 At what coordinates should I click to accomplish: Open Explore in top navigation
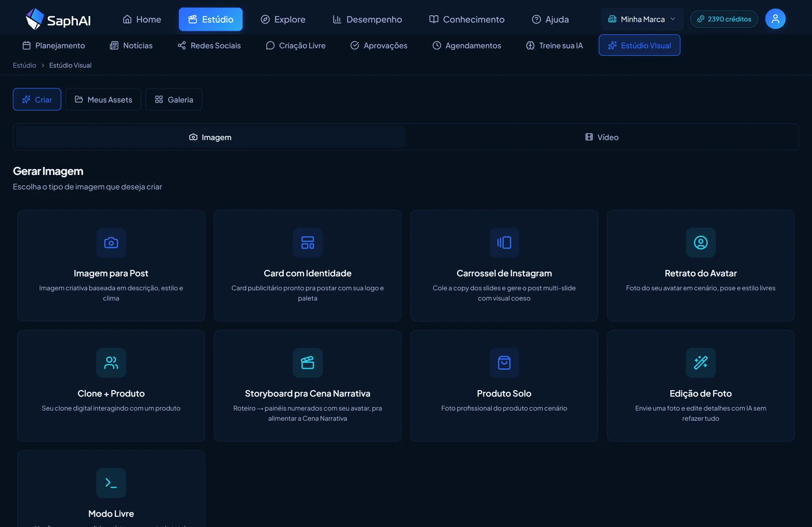[x=283, y=19]
